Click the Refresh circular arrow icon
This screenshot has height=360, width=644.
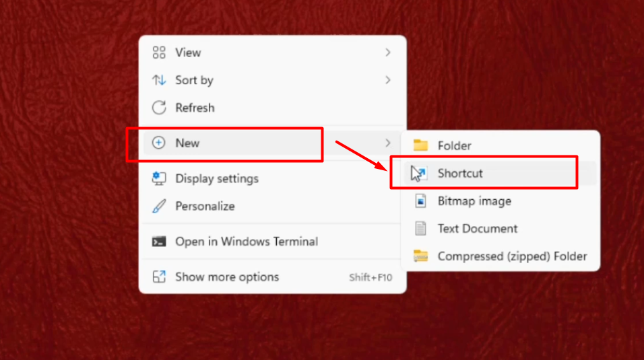(x=159, y=108)
